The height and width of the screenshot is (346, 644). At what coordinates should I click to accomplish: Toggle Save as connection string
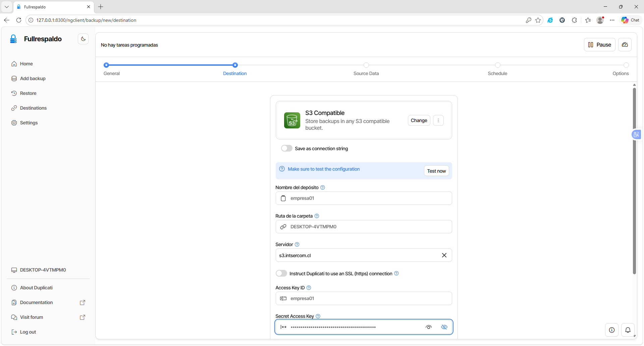click(286, 148)
